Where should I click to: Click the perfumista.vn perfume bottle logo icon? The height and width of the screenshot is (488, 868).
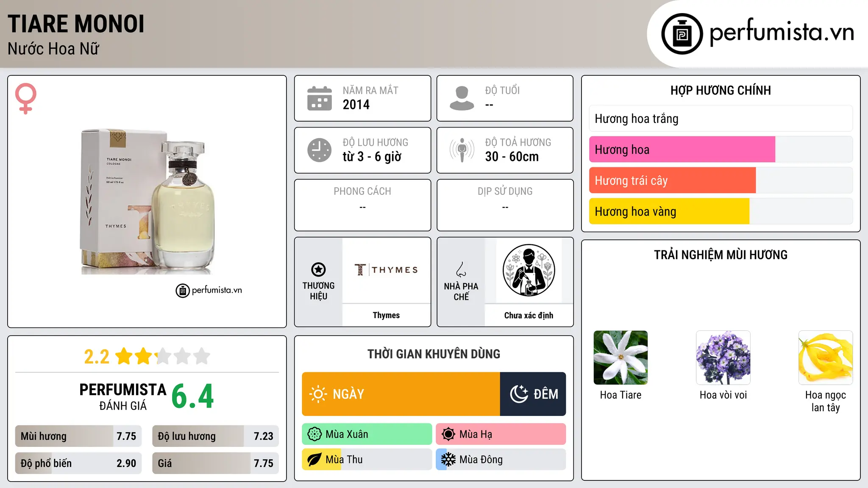click(682, 34)
